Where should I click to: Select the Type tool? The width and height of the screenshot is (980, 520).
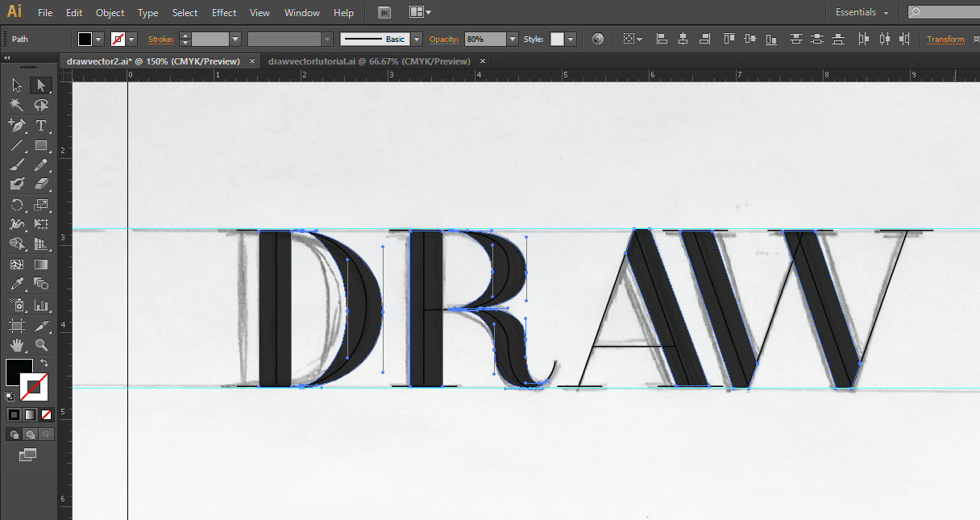coord(40,125)
